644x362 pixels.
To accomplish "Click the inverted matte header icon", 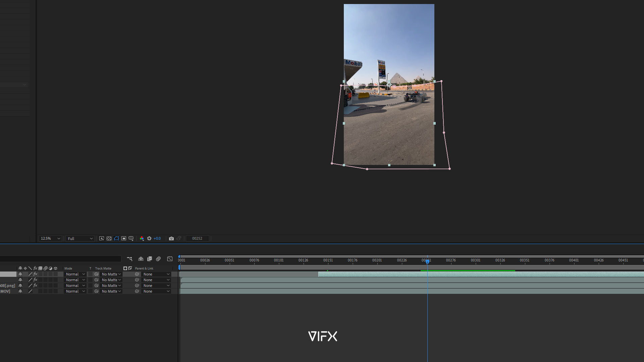I will (x=130, y=268).
